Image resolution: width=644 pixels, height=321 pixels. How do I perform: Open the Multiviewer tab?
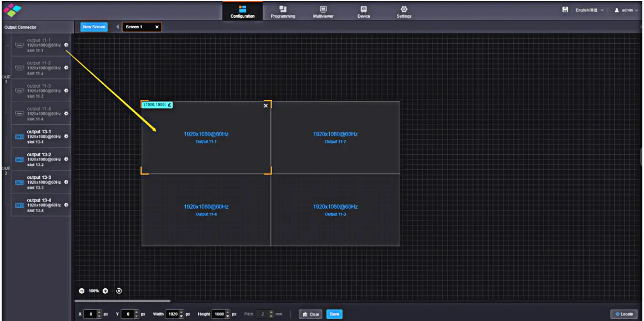pyautogui.click(x=323, y=12)
